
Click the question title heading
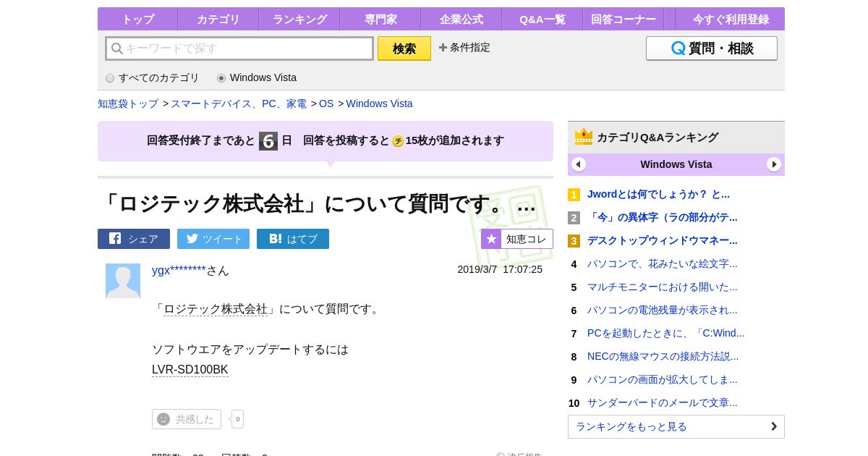pyautogui.click(x=318, y=204)
